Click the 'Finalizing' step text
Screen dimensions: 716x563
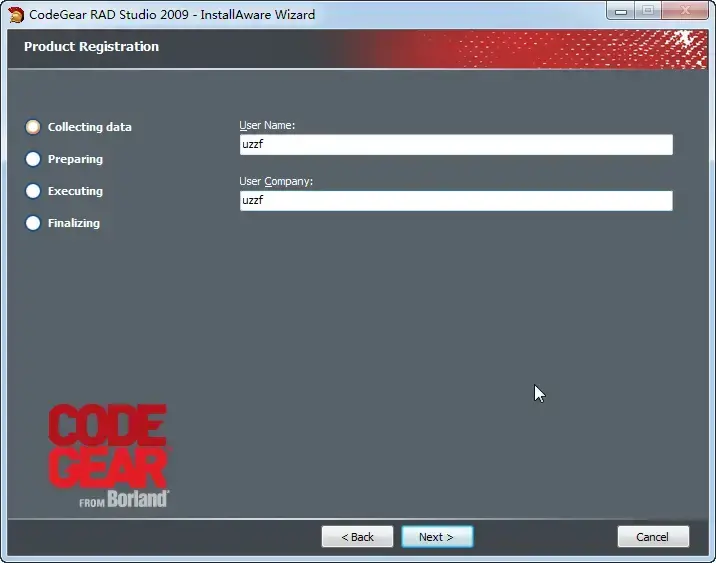pyautogui.click(x=74, y=223)
